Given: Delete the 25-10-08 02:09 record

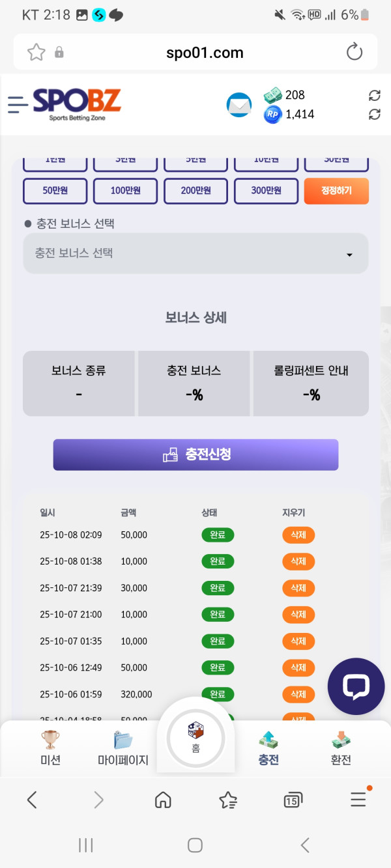Looking at the screenshot, I should [x=298, y=535].
